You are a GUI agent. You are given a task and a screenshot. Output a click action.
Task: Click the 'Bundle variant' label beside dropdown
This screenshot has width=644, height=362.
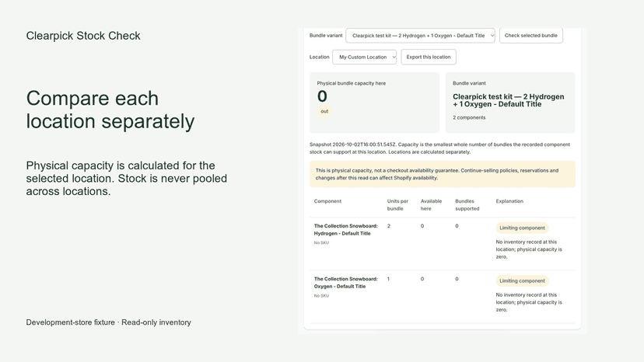tap(326, 36)
